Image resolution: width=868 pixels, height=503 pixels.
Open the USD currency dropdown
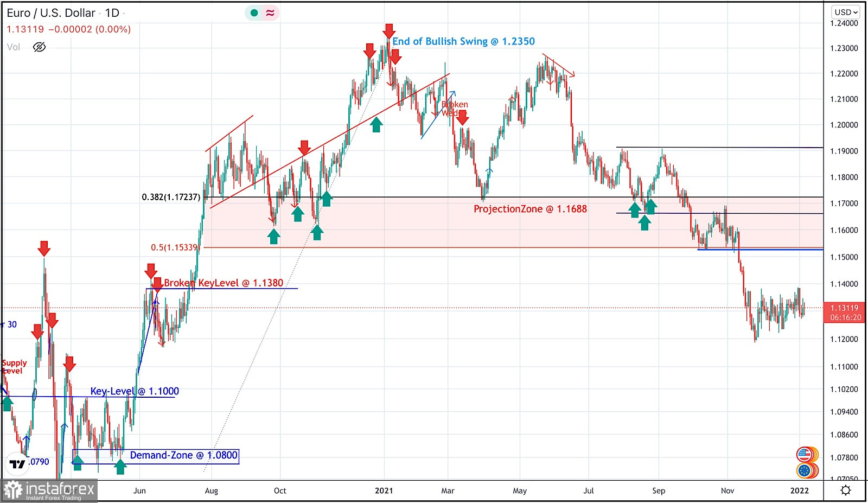[846, 12]
